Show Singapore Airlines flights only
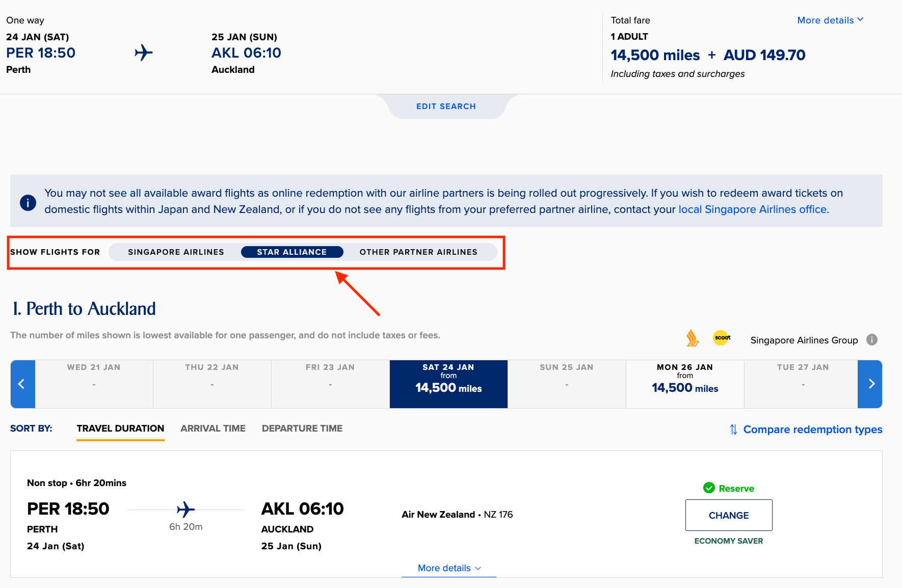Image resolution: width=902 pixels, height=588 pixels. coord(176,252)
